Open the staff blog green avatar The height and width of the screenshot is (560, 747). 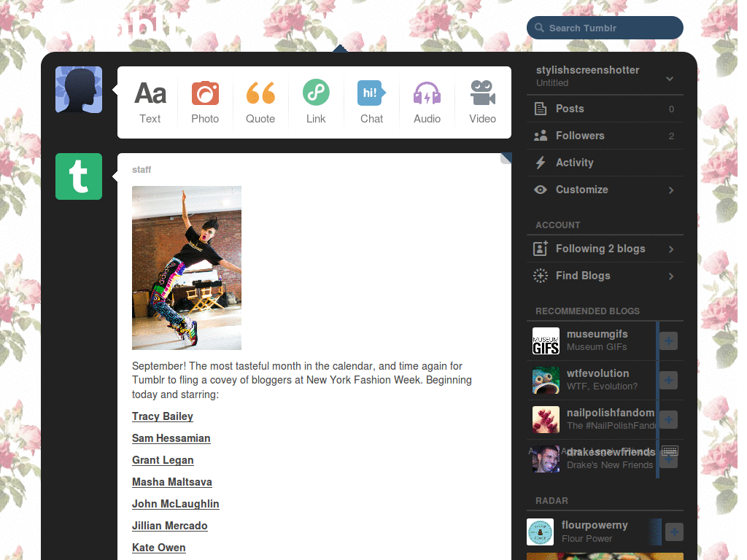point(79,176)
